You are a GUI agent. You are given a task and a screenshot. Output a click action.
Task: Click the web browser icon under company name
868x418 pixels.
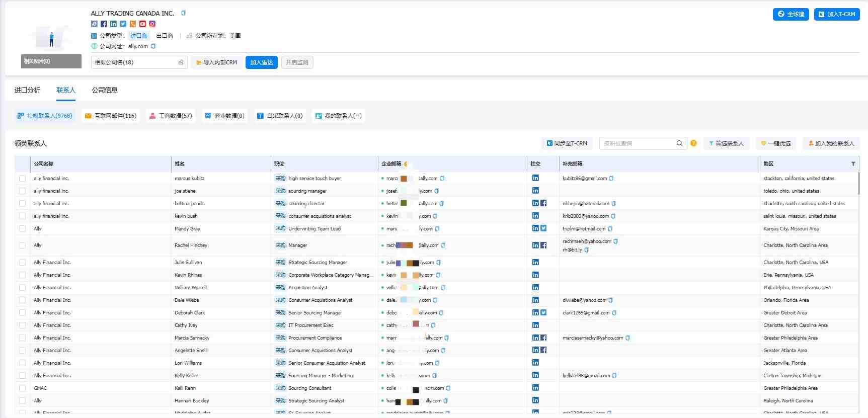coord(94,24)
